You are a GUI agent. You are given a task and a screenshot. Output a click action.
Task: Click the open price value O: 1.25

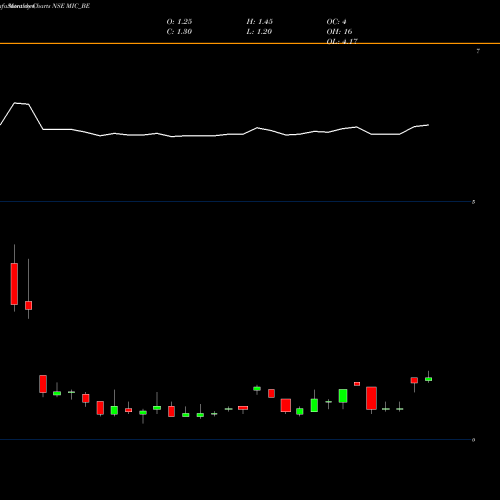click(x=179, y=22)
